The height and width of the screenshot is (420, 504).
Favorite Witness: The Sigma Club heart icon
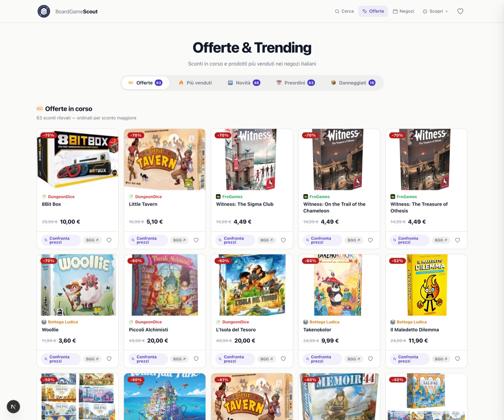283,240
